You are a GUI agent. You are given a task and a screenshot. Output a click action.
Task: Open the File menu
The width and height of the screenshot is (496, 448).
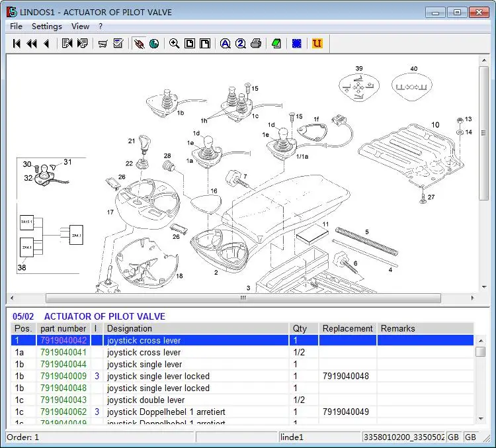(17, 26)
